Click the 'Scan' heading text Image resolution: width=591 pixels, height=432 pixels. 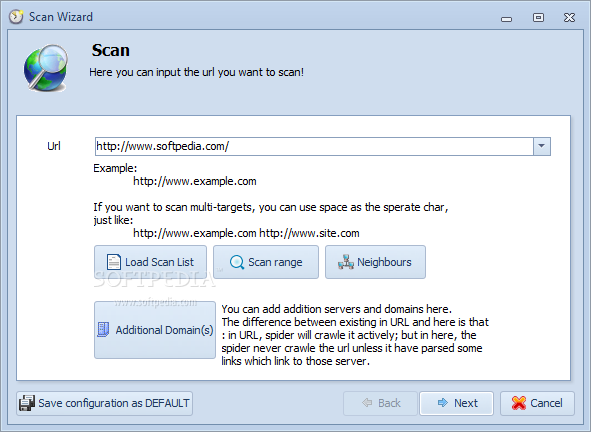tap(110, 51)
